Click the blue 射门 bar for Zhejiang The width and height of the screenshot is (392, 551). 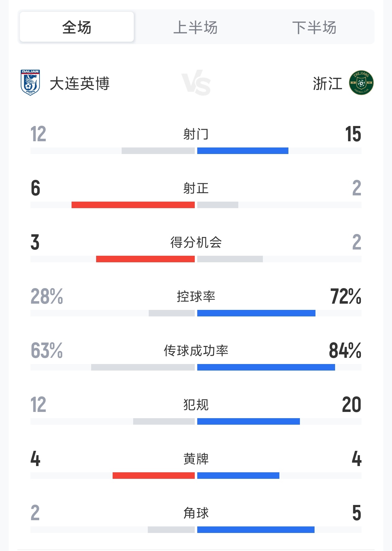[243, 151]
